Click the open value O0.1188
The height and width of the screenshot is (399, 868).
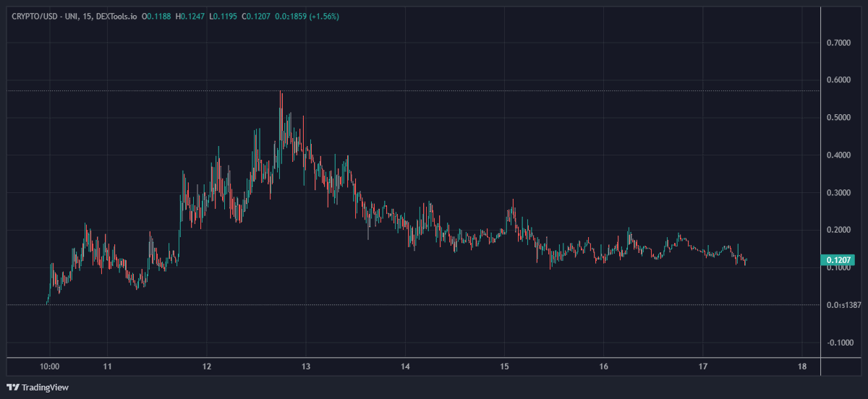click(x=156, y=15)
